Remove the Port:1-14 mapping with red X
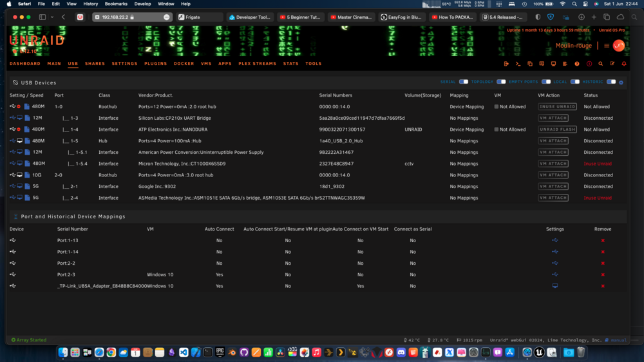Screen dimensions: 644x362 coord(603,252)
